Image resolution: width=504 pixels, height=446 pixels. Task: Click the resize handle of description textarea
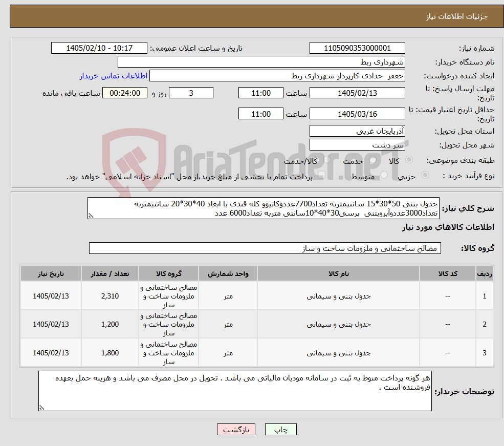pyautogui.click(x=91, y=216)
